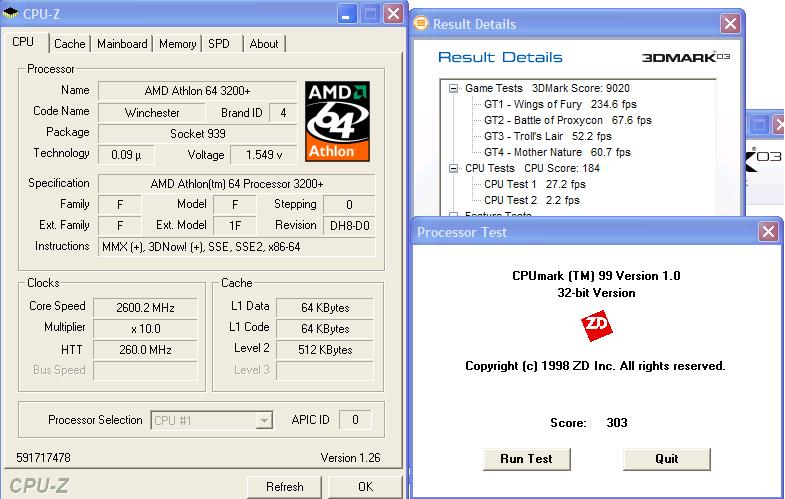
Task: Close the background window behind Result Details
Action: point(779,124)
